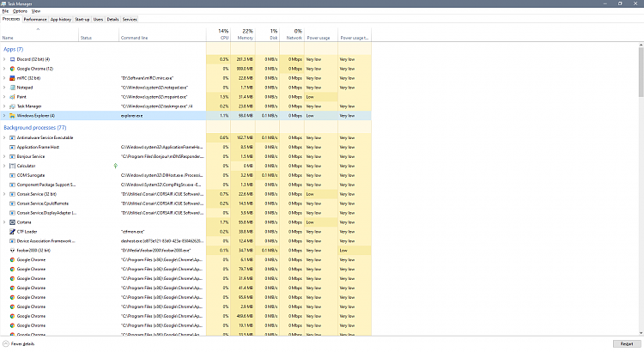Click the Calculator process icon
This screenshot has width=644, height=352.
point(12,166)
